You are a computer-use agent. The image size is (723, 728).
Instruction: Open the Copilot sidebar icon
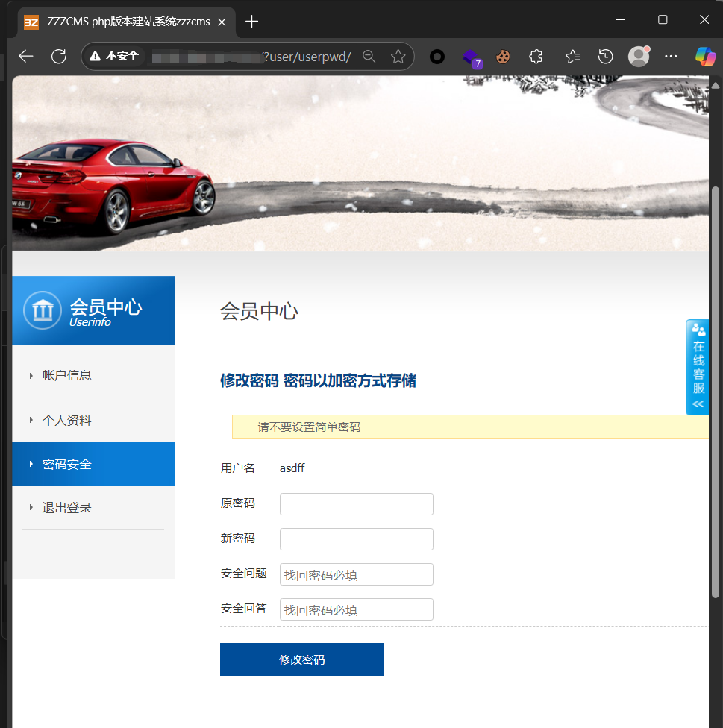[704, 57]
